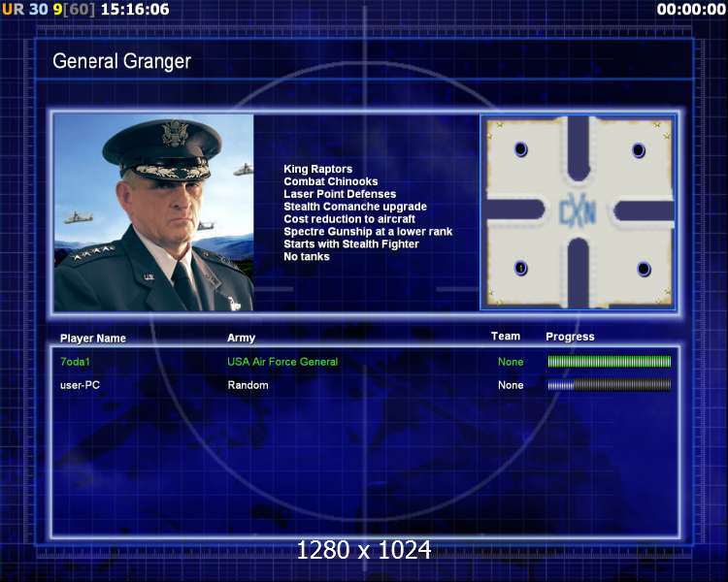Screen dimensions: 728x582
Task: Click the Progress column header
Action: click(570, 337)
